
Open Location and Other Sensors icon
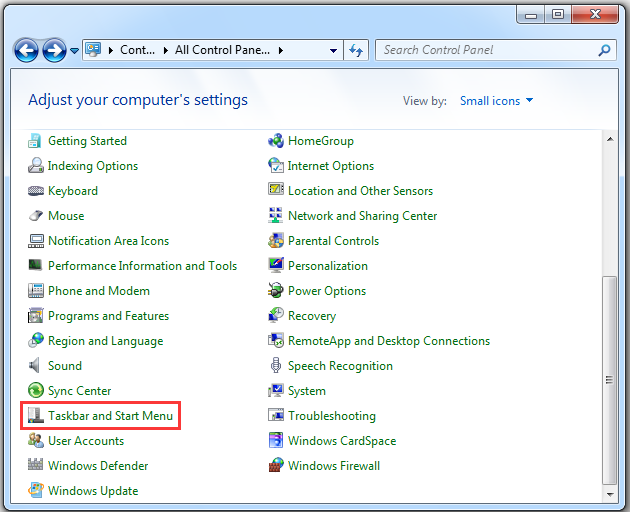click(276, 190)
